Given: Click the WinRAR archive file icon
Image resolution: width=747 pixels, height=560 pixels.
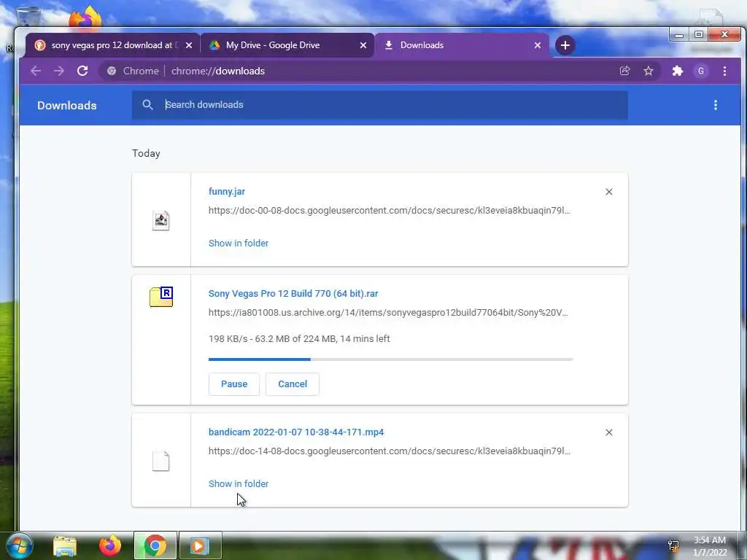Looking at the screenshot, I should pyautogui.click(x=161, y=297).
